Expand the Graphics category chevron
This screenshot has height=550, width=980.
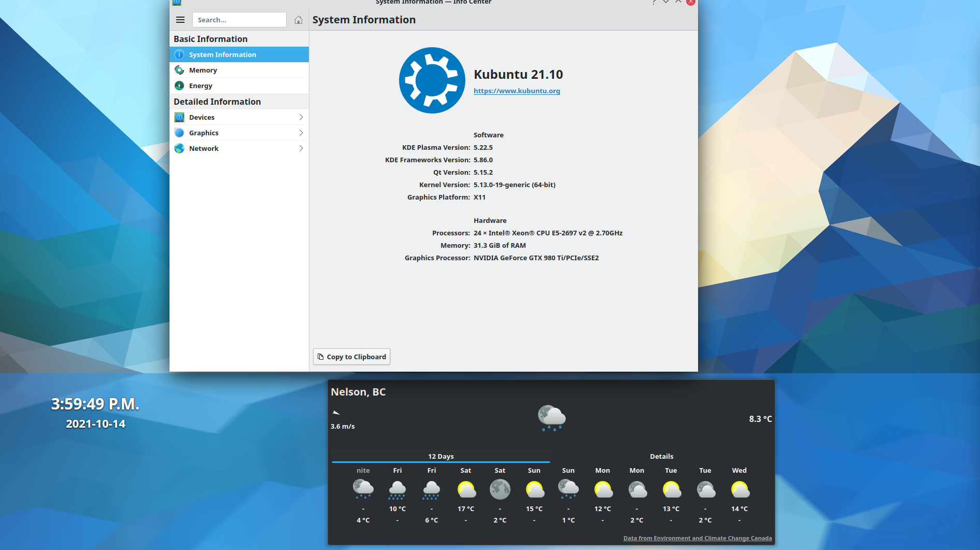pyautogui.click(x=301, y=133)
